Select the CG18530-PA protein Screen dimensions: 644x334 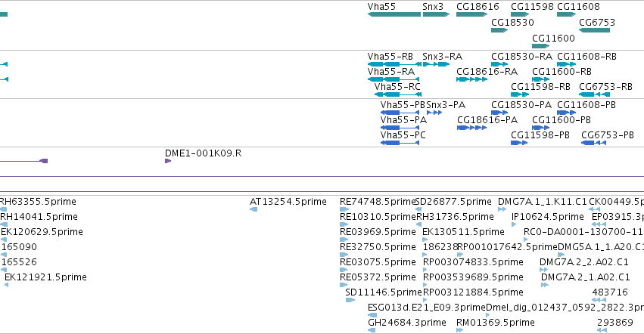[499, 113]
